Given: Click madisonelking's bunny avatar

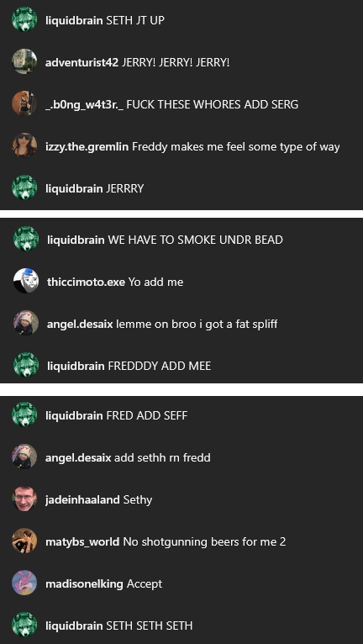Looking at the screenshot, I should [24, 583].
